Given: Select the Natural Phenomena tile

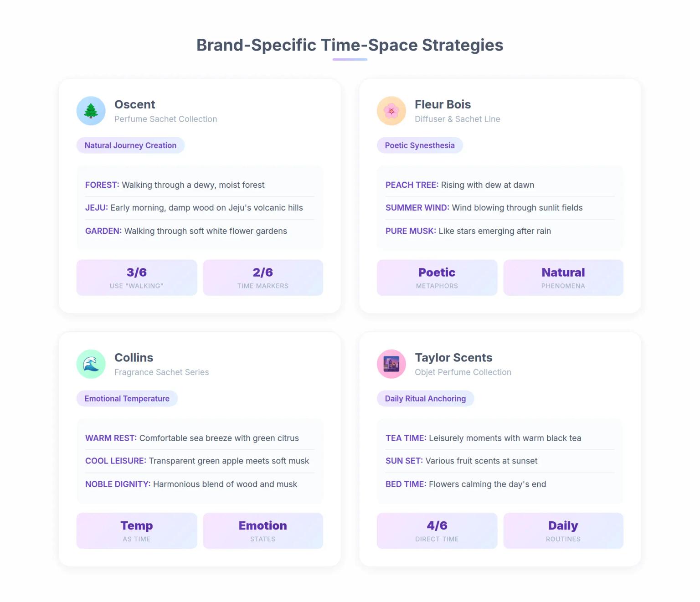Looking at the screenshot, I should point(563,278).
